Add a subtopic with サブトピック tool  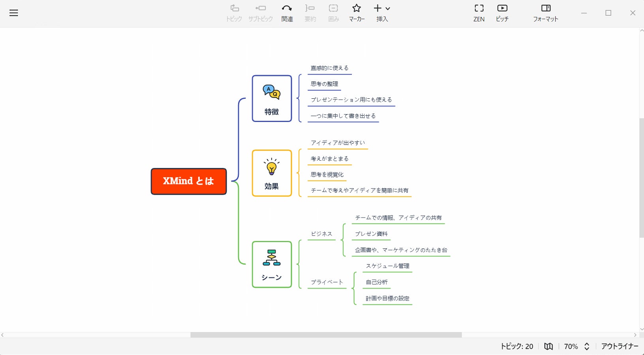coord(261,13)
